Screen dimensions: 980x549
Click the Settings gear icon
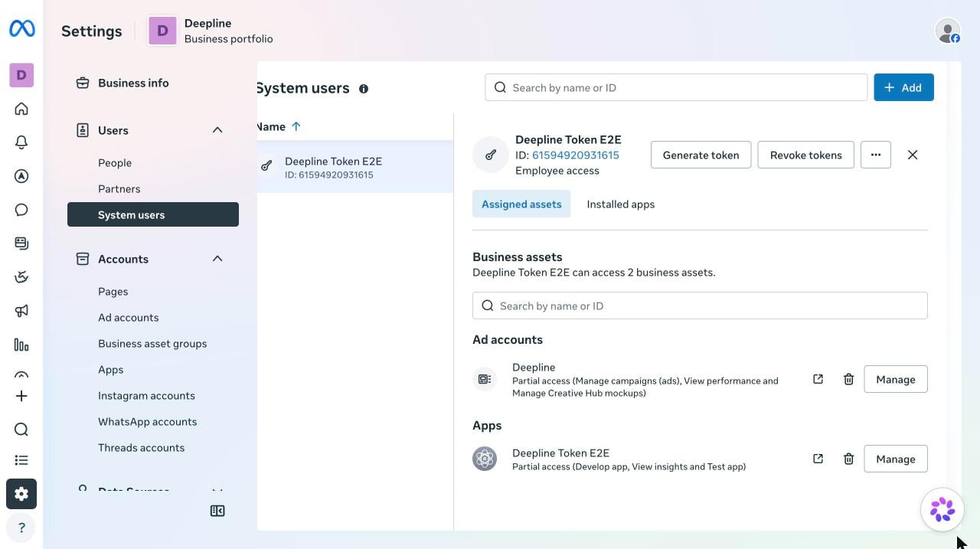pyautogui.click(x=21, y=494)
